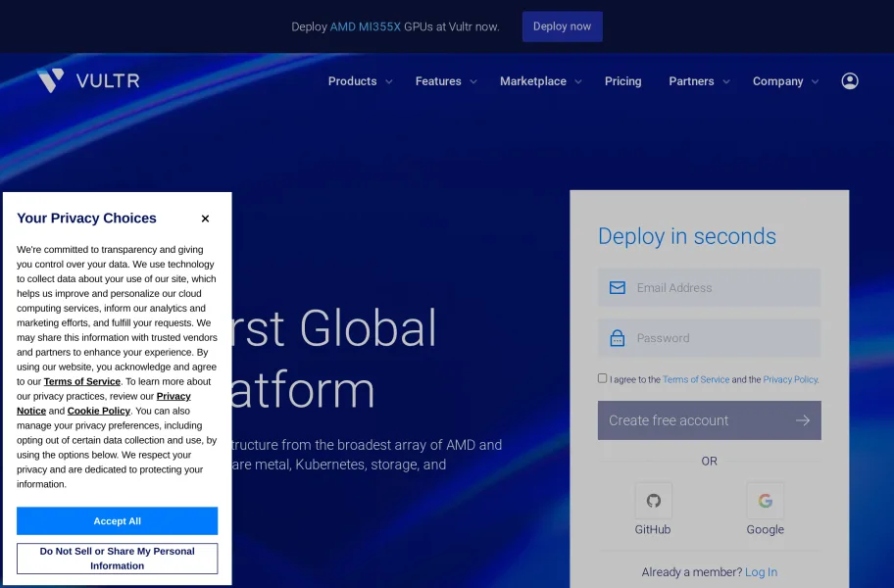894x588 pixels.
Task: Expand the Marketplace dropdown menu
Action: click(541, 81)
